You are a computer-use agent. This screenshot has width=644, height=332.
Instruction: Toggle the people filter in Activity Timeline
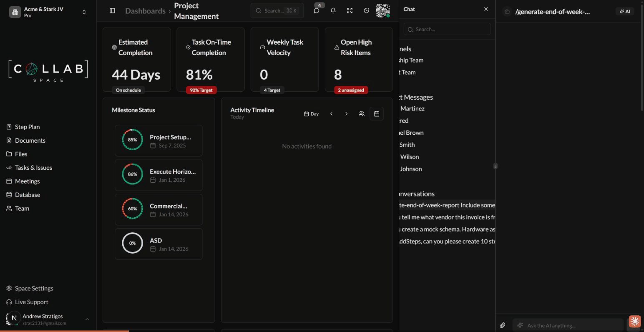[x=361, y=113]
